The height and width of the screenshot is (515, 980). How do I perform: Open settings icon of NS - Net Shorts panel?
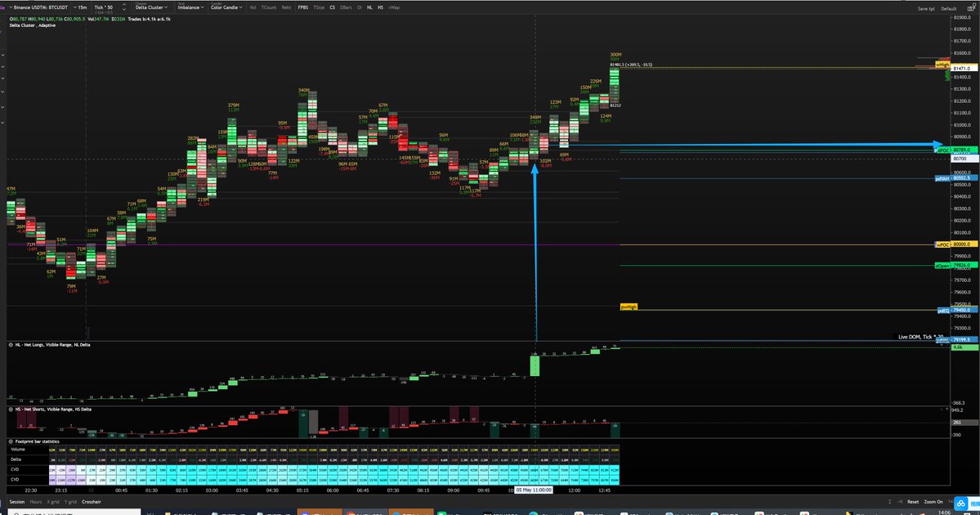(x=11, y=410)
